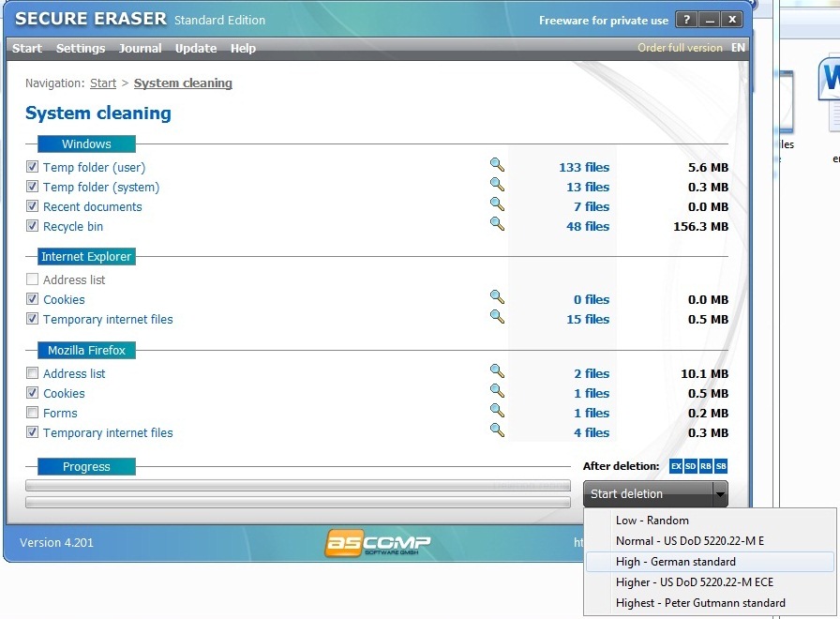Click the Start deletion dropdown arrow

click(721, 494)
